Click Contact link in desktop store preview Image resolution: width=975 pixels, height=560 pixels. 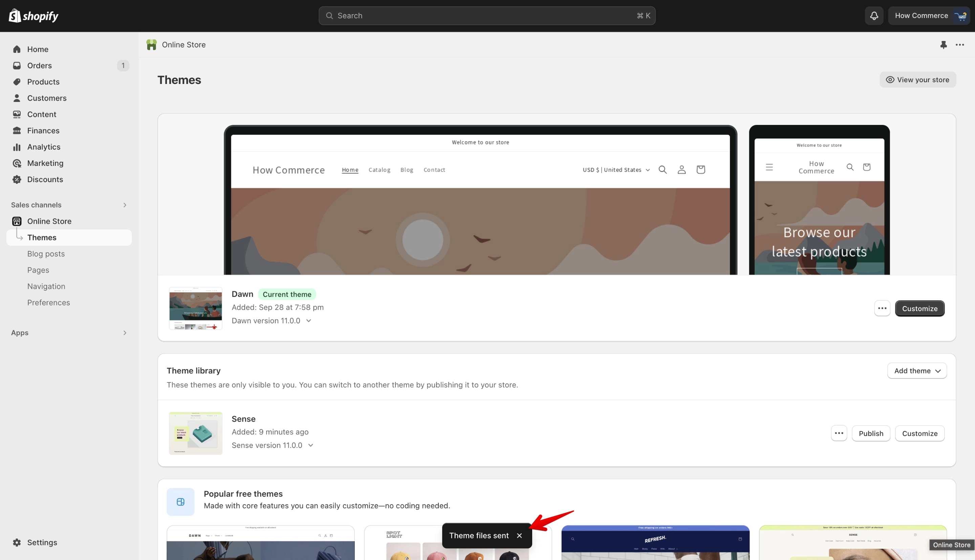(x=434, y=170)
